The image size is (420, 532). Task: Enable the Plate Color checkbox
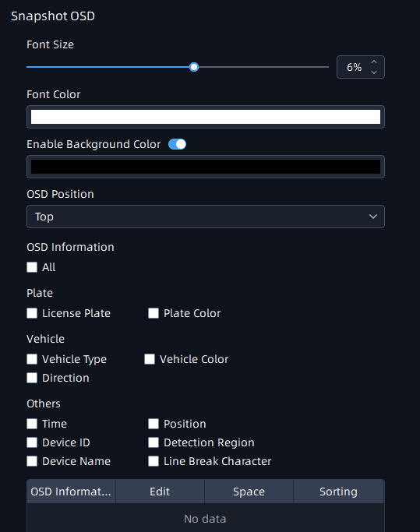click(x=154, y=313)
